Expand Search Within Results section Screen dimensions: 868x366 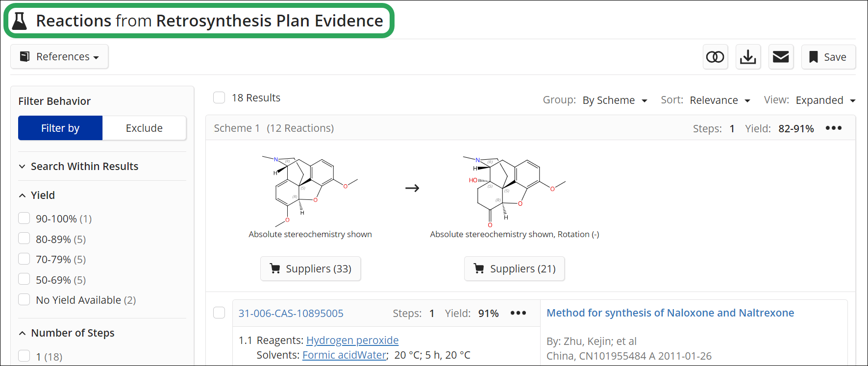(78, 166)
